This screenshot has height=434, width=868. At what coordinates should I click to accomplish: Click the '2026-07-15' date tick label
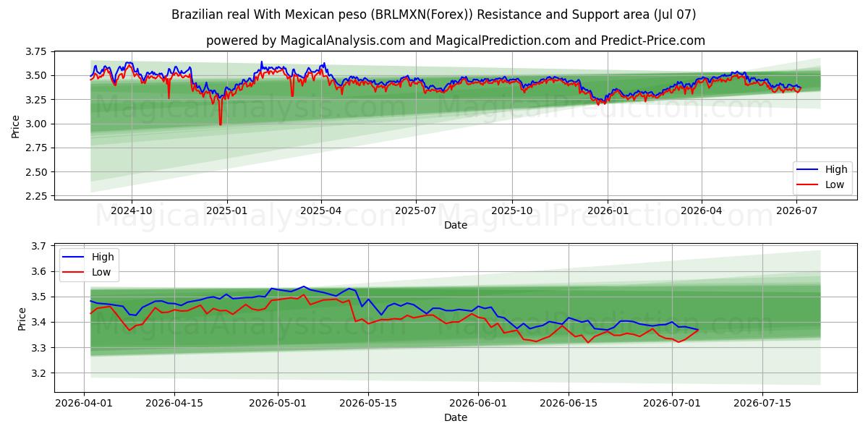(762, 403)
